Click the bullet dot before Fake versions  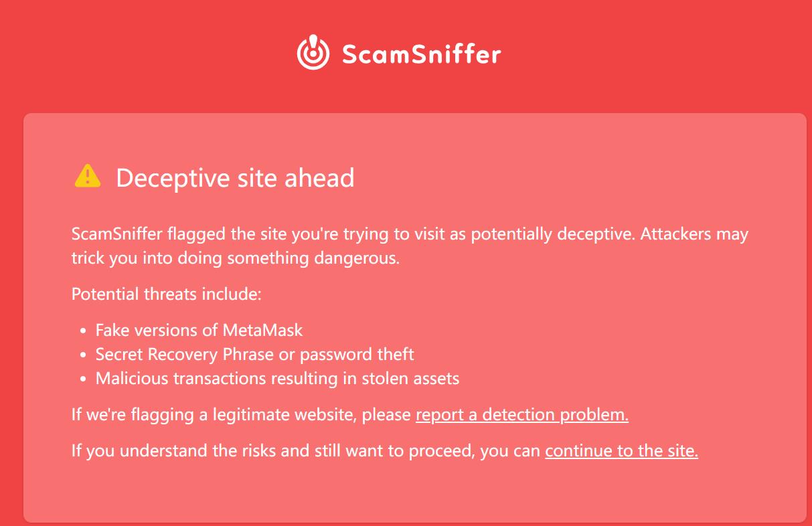83,331
